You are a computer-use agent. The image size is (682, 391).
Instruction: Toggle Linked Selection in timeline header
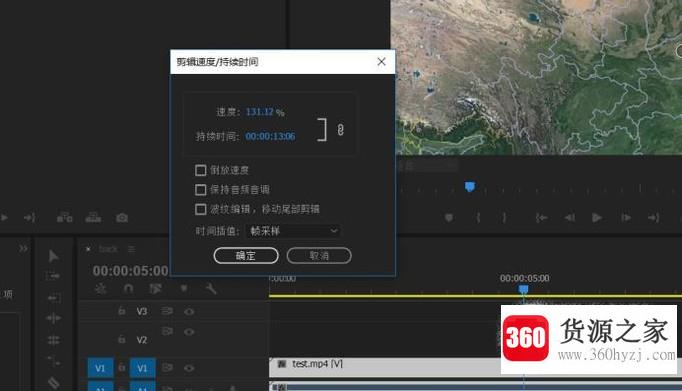[155, 288]
